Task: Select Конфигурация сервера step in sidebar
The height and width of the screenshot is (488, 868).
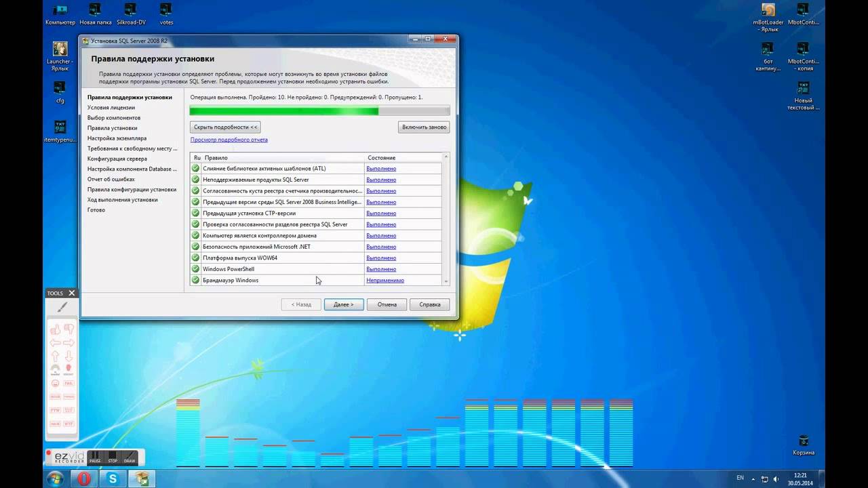Action: (117, 159)
